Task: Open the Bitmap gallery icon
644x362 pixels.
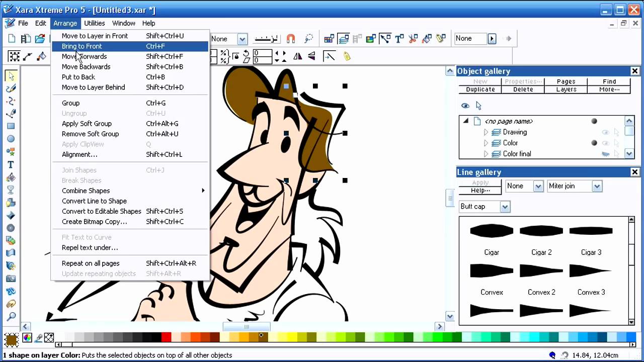Action: pos(371,39)
